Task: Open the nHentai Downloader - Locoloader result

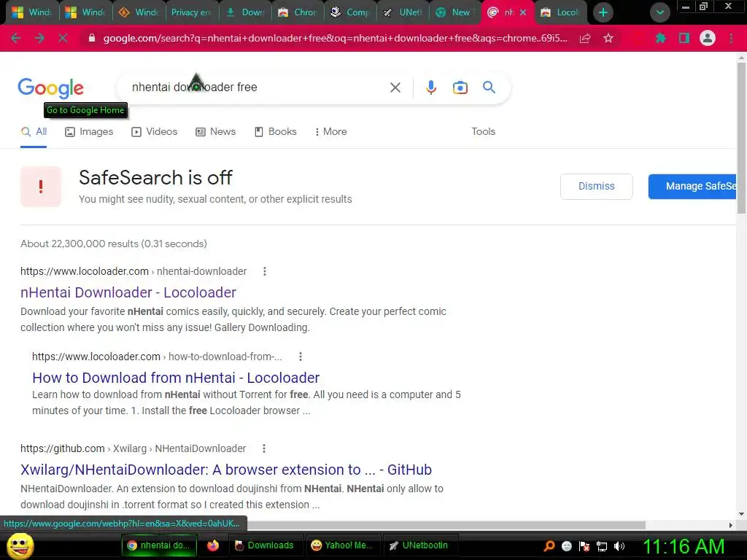Action: 128,292
